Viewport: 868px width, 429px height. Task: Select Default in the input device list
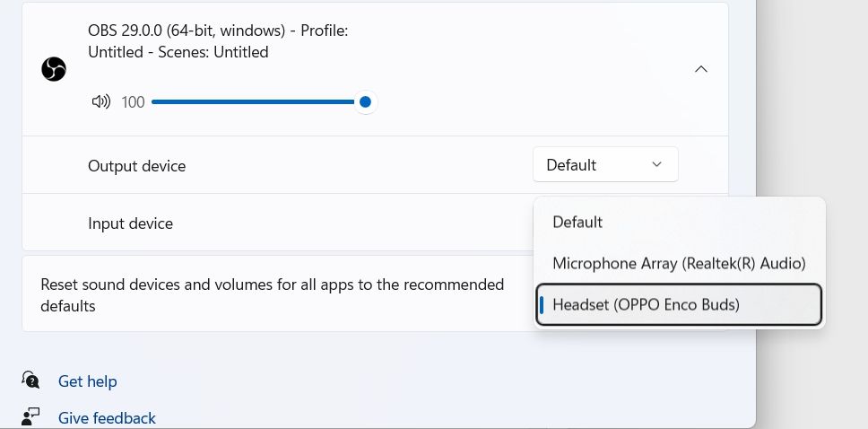click(x=679, y=223)
